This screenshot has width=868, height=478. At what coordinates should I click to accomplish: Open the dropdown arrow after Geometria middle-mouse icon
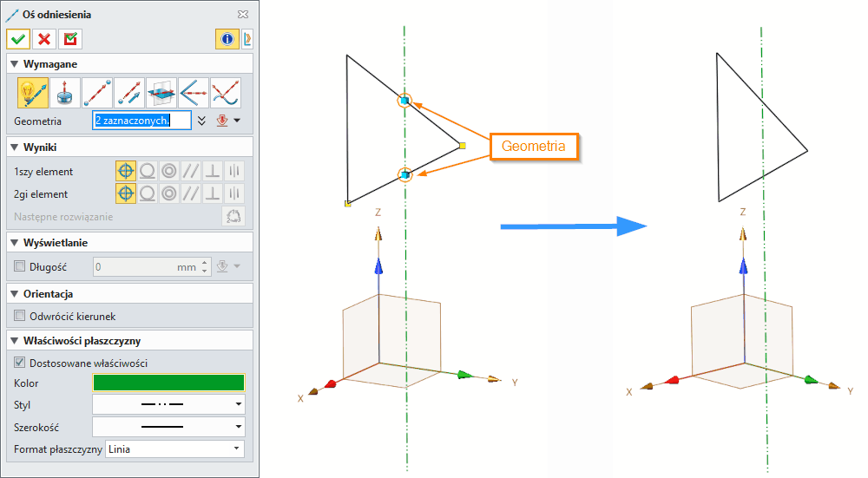coord(237,121)
